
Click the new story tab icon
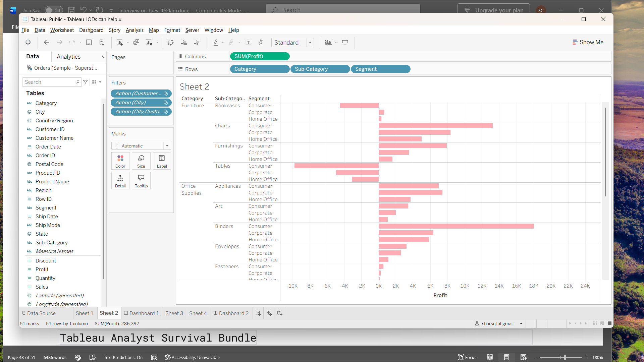(280, 313)
